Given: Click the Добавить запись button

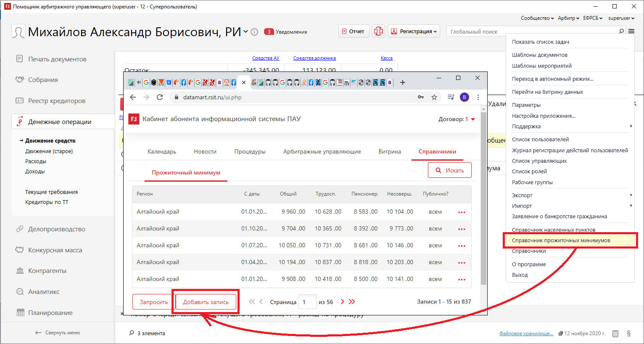Looking at the screenshot, I should click(206, 302).
